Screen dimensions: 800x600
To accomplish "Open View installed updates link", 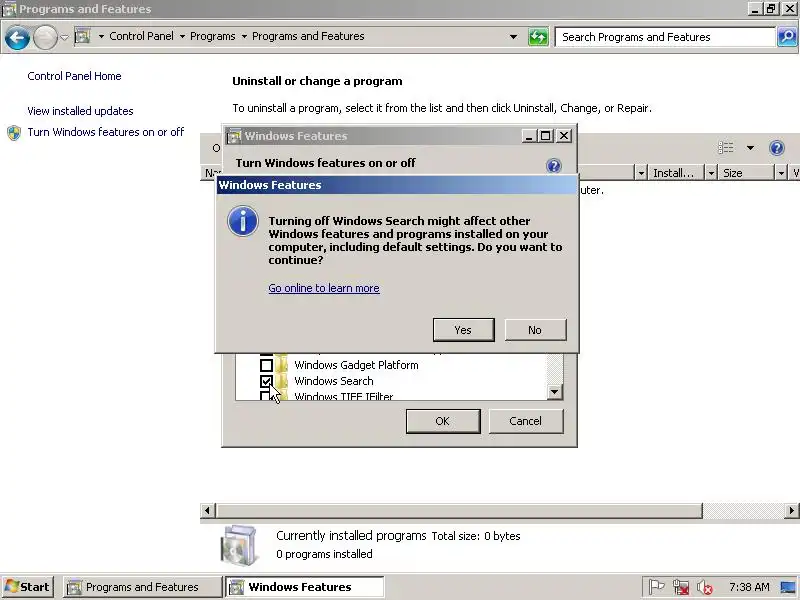I will [80, 111].
